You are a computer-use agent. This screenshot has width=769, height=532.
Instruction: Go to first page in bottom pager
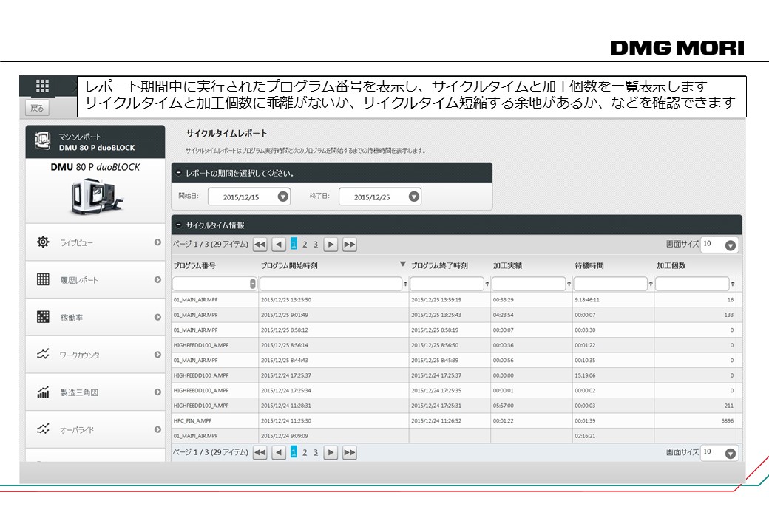260,453
